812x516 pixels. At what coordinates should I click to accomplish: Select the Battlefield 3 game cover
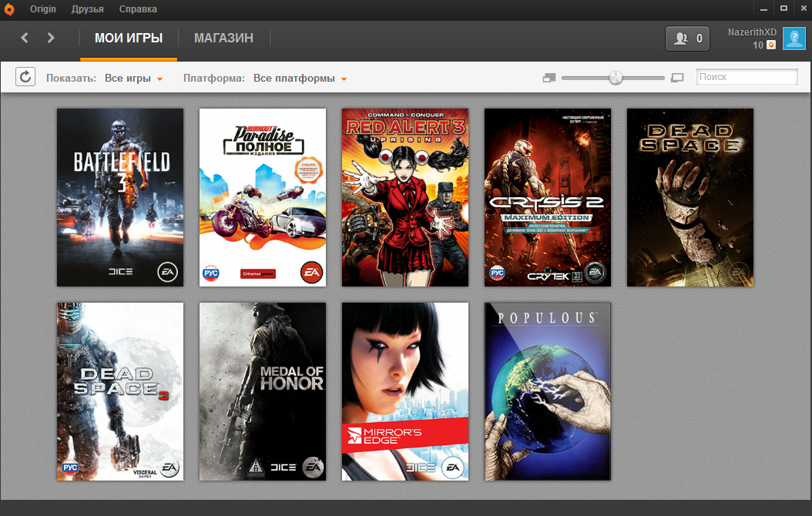pos(120,197)
